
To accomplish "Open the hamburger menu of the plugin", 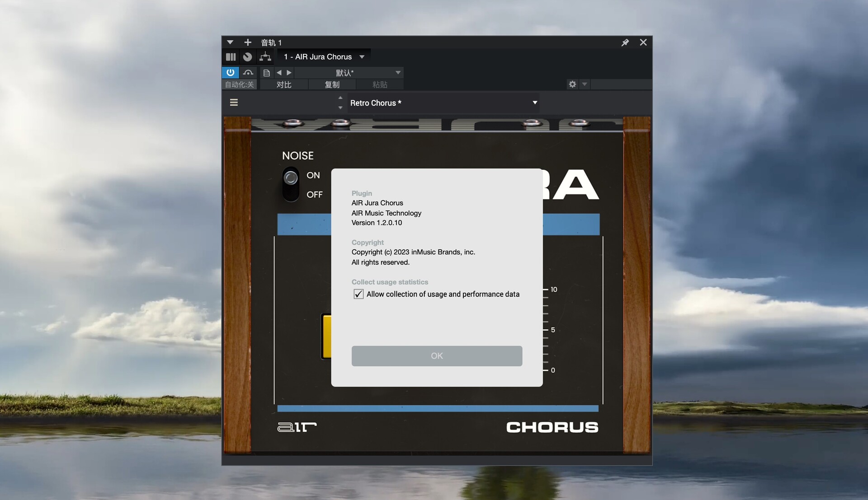I will [x=234, y=103].
